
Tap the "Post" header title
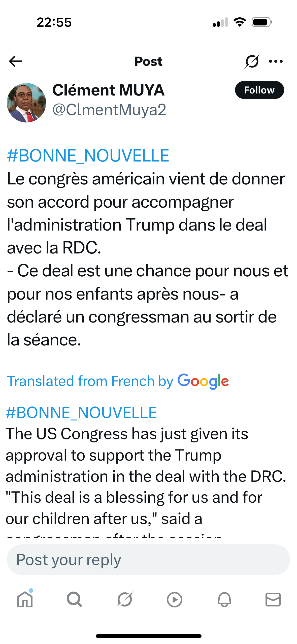148,61
